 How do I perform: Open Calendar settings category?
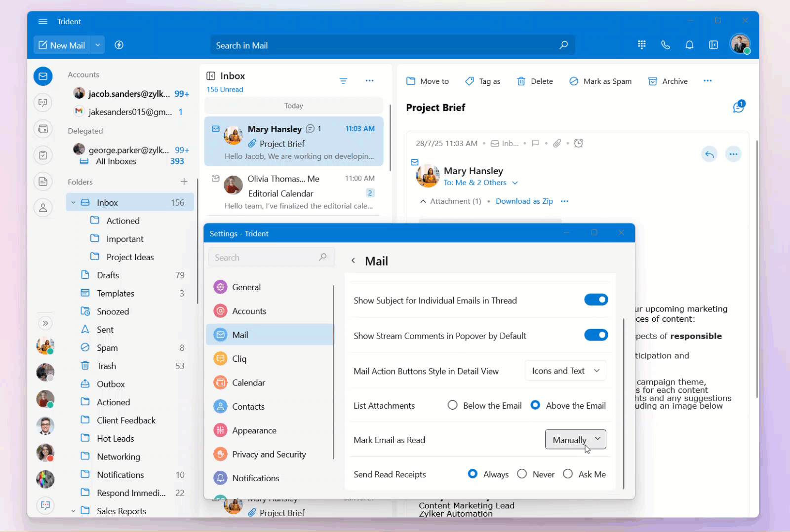click(x=270, y=382)
